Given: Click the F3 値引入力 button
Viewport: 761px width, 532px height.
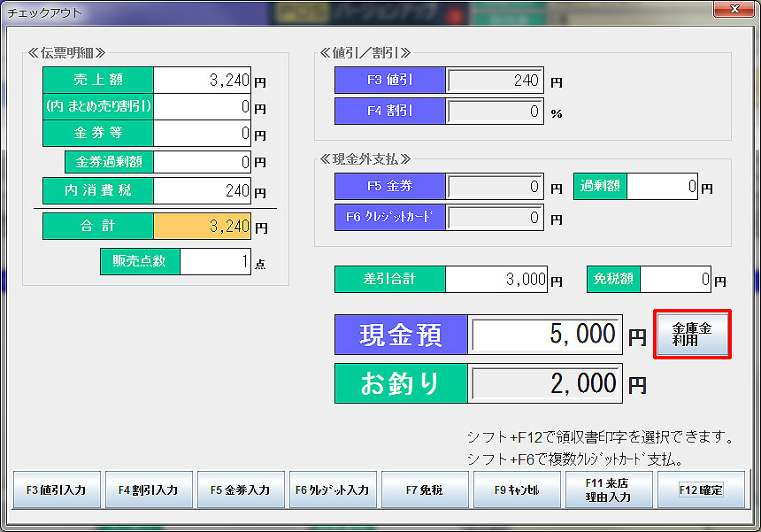Looking at the screenshot, I should coord(57,490).
